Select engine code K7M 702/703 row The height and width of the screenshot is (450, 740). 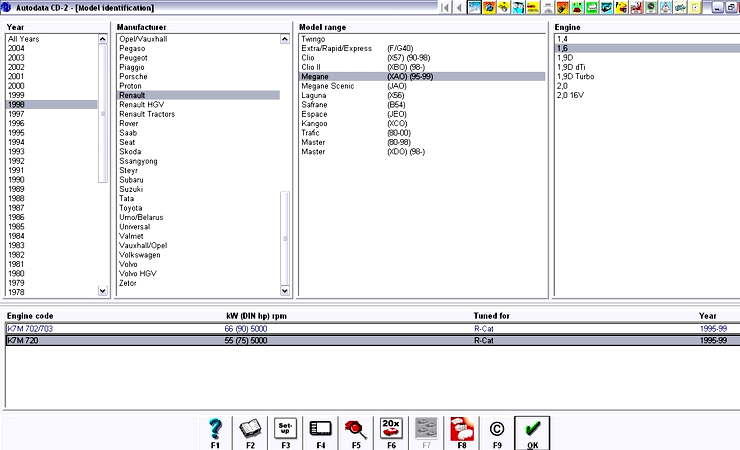(373, 328)
